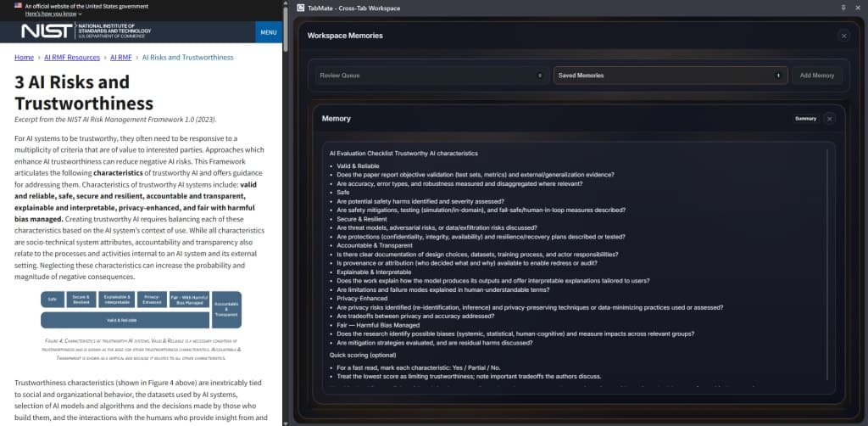Click the "Safe" bullet in the checklist
This screenshot has height=426, width=868.
coord(342,193)
